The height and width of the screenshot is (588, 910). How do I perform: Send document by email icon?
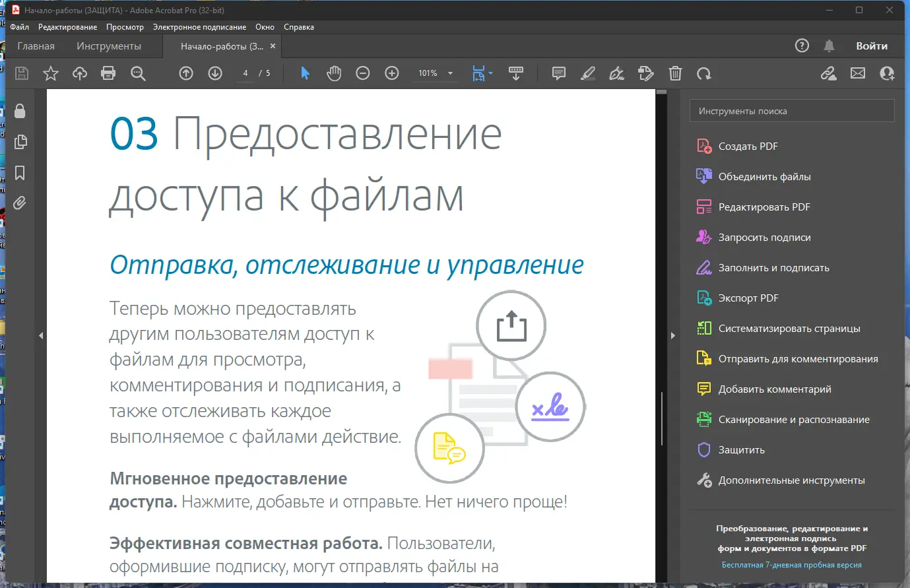pyautogui.click(x=858, y=73)
